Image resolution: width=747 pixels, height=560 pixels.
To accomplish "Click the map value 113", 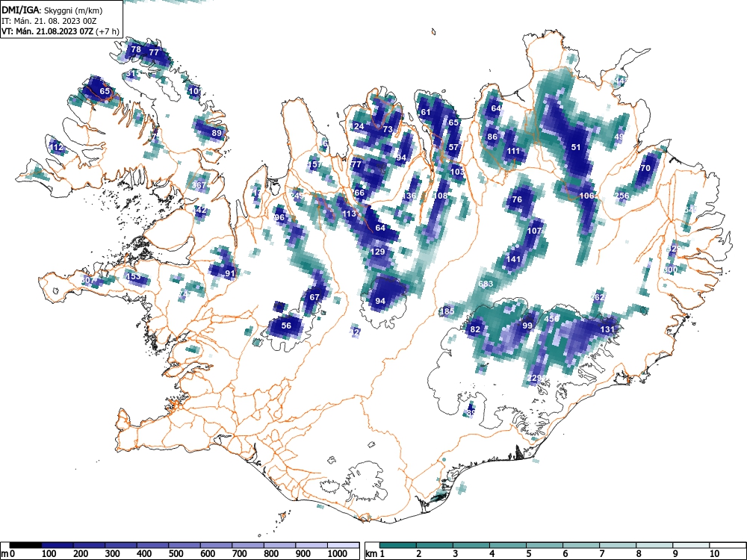I will 349,214.
